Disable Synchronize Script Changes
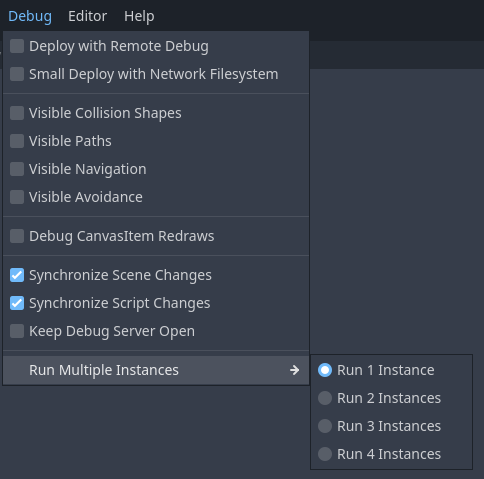The height and width of the screenshot is (479, 484). [156, 303]
